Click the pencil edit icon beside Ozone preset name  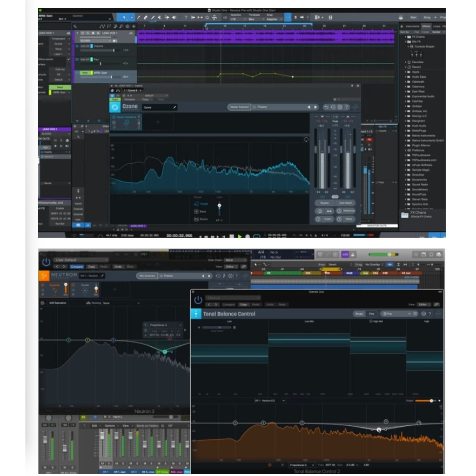[175, 107]
